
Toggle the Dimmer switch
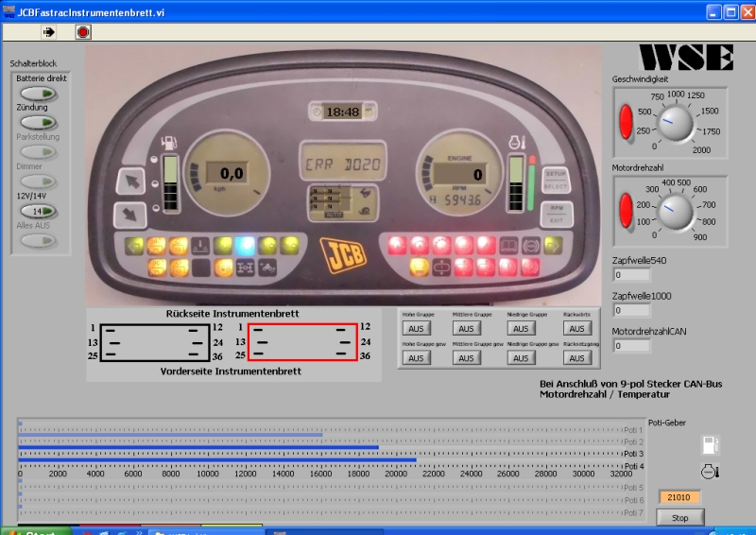pos(39,181)
